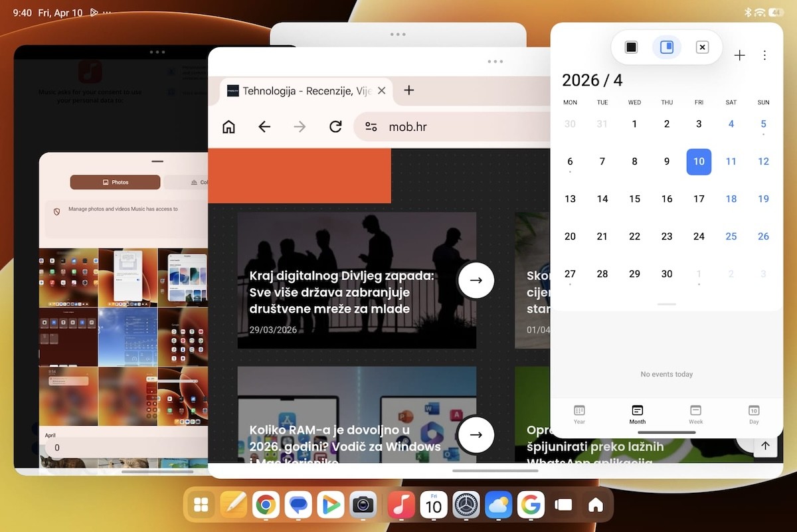
Task: Select the floating window mode option
Action: [667, 47]
